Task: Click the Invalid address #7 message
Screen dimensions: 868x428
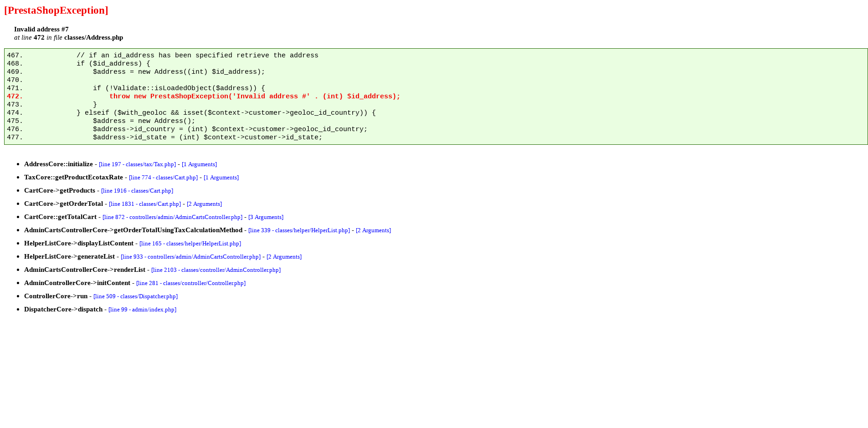Action: [41, 29]
